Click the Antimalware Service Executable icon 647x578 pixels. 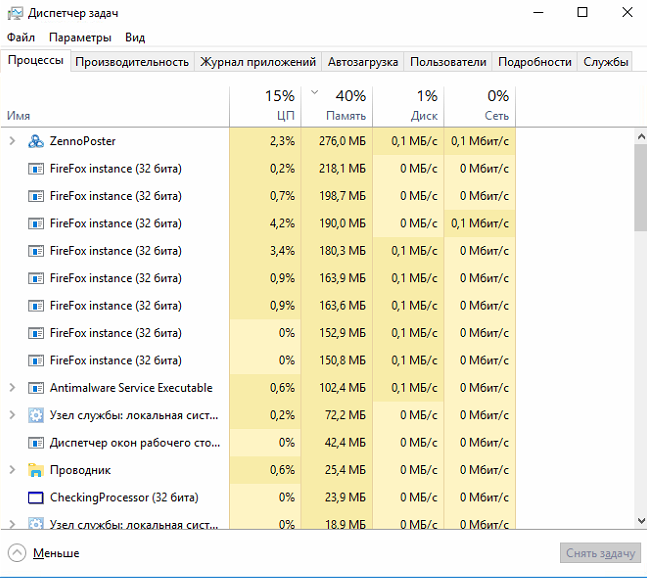coord(36,388)
